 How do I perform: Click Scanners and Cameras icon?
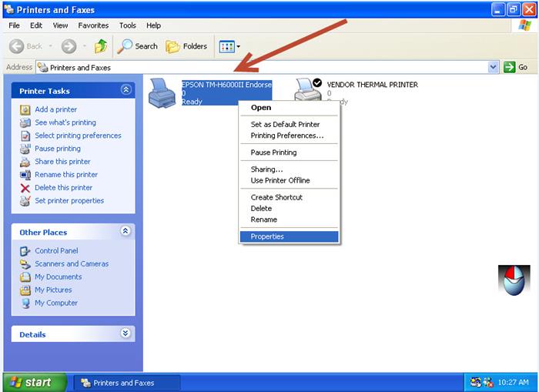coord(25,264)
